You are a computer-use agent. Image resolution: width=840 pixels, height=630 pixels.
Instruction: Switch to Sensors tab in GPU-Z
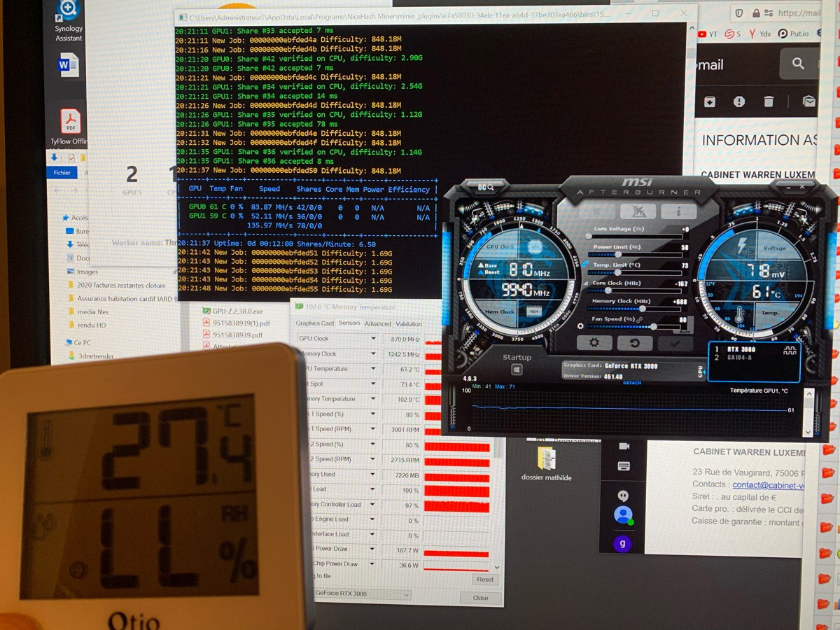(x=349, y=323)
